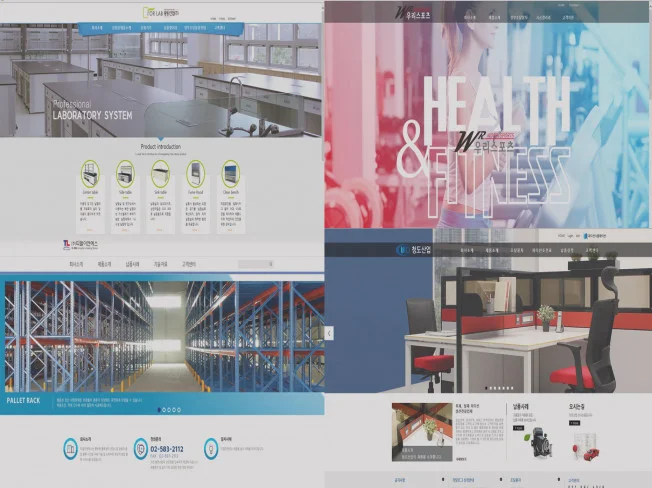
Task: Select the Clean bench product icon
Action: [x=231, y=174]
